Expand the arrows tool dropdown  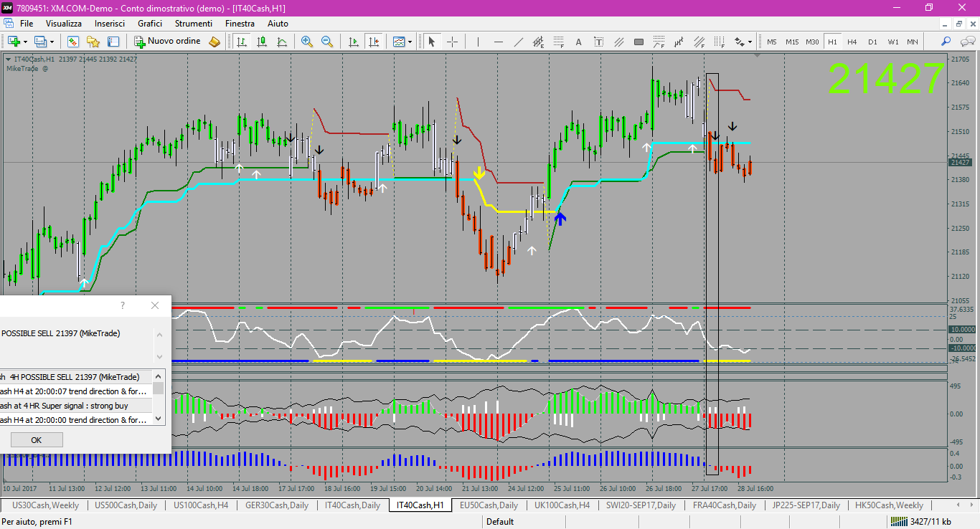click(x=750, y=42)
